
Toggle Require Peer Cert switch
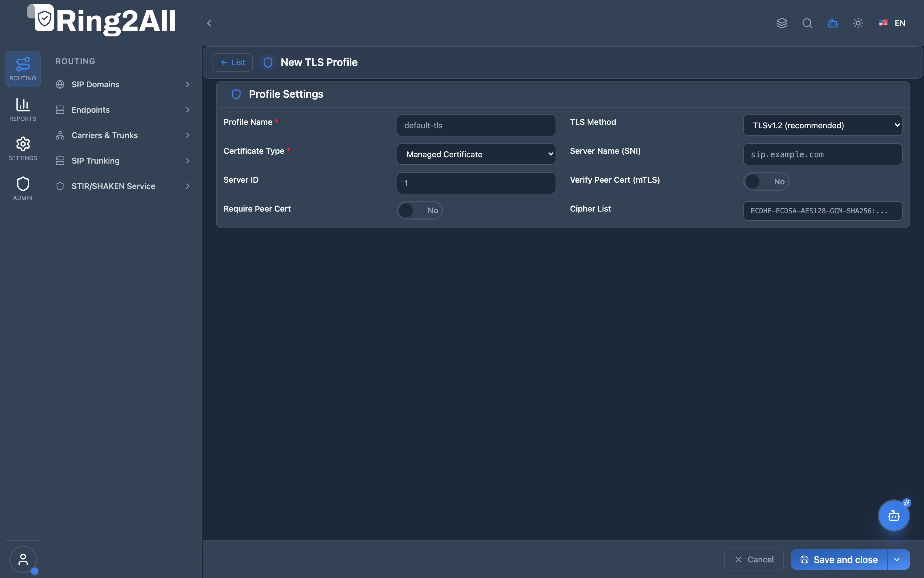click(x=420, y=210)
